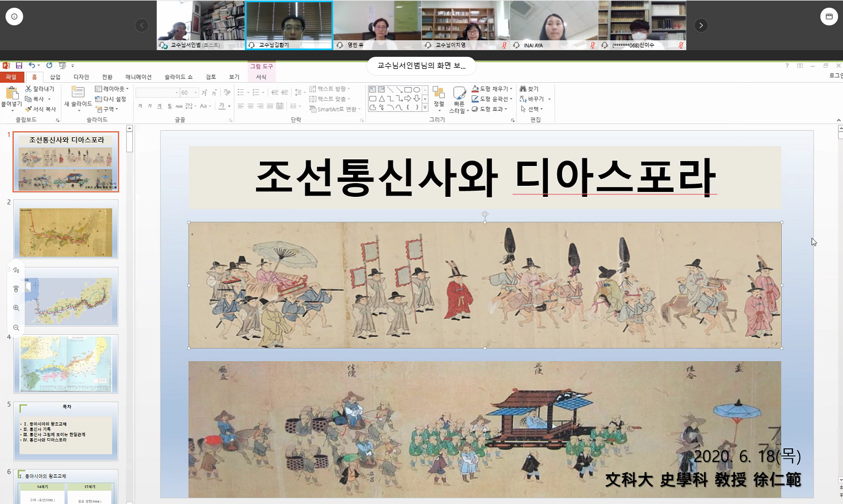Toggle text Shadow (S) button

pyautogui.click(x=169, y=106)
